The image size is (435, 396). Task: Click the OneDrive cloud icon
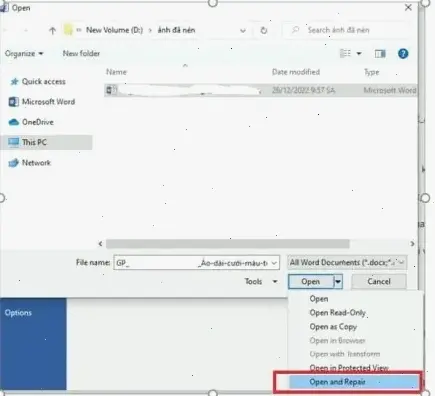pos(14,122)
